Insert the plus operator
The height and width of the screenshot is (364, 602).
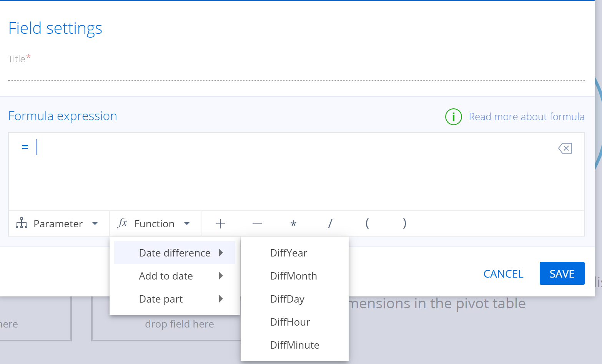220,223
